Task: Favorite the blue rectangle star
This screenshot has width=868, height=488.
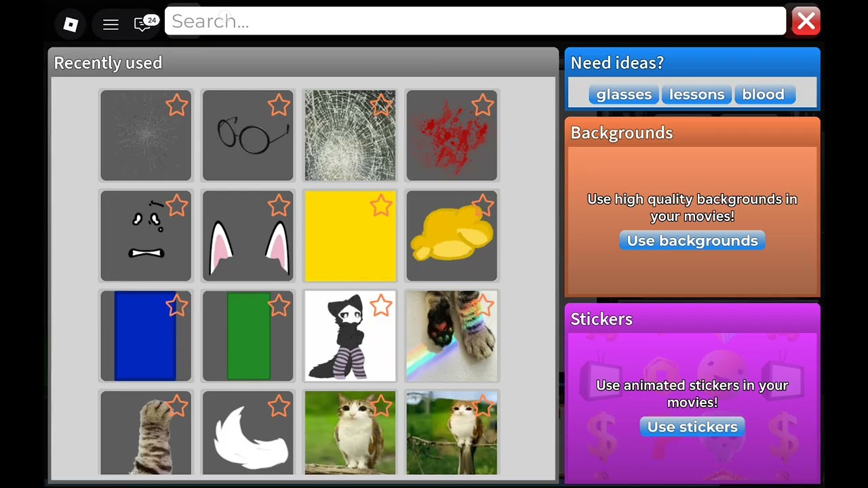Action: [x=177, y=306]
